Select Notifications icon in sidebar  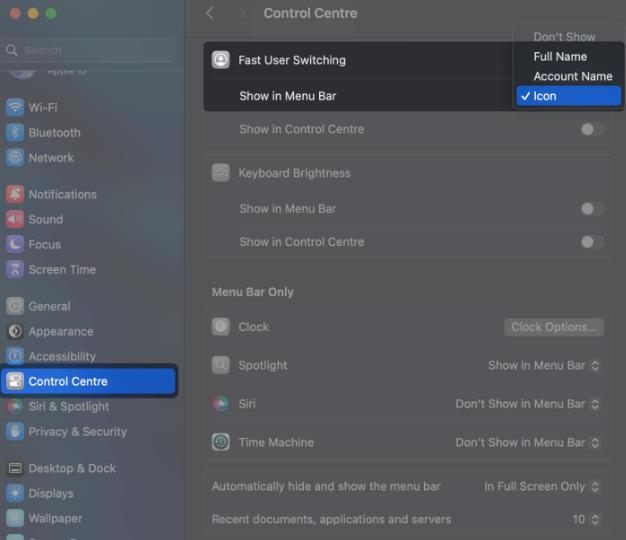tap(15, 195)
